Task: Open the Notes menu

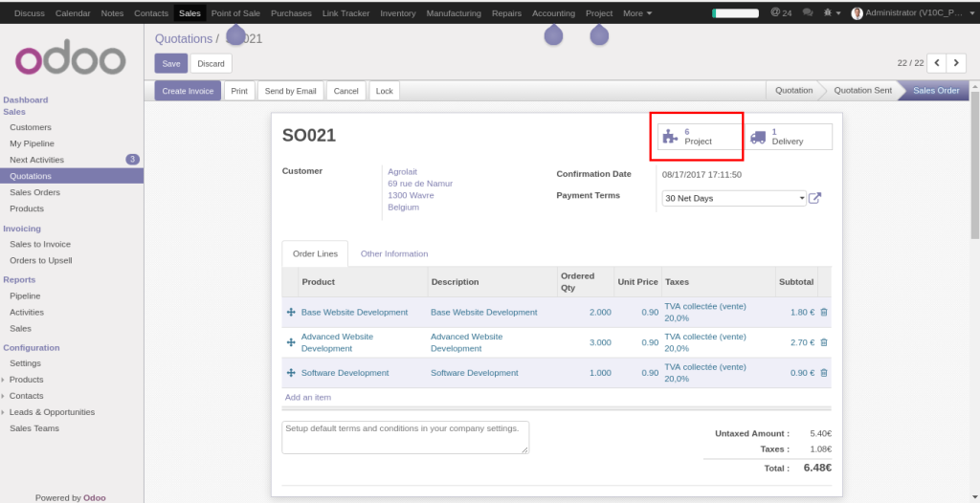Action: [x=112, y=13]
